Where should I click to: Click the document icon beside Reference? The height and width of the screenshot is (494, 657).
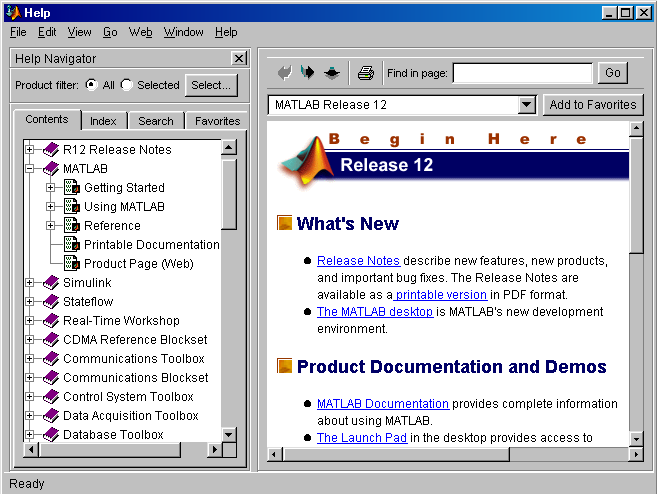click(x=72, y=225)
